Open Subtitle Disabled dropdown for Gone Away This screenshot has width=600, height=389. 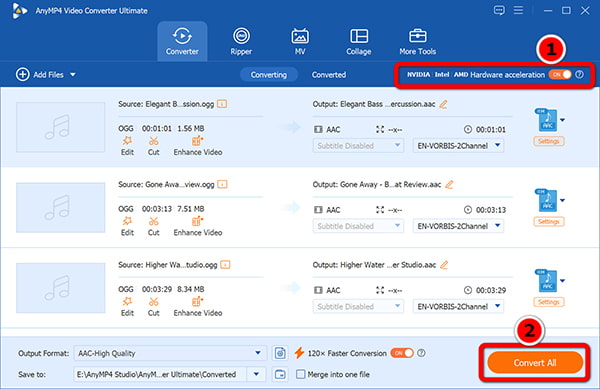[x=358, y=226]
